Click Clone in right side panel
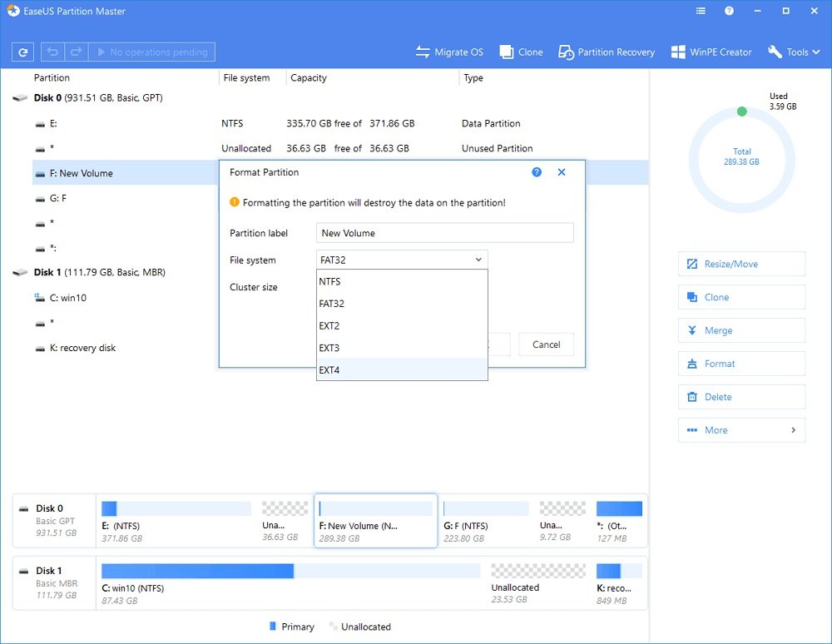 741,297
